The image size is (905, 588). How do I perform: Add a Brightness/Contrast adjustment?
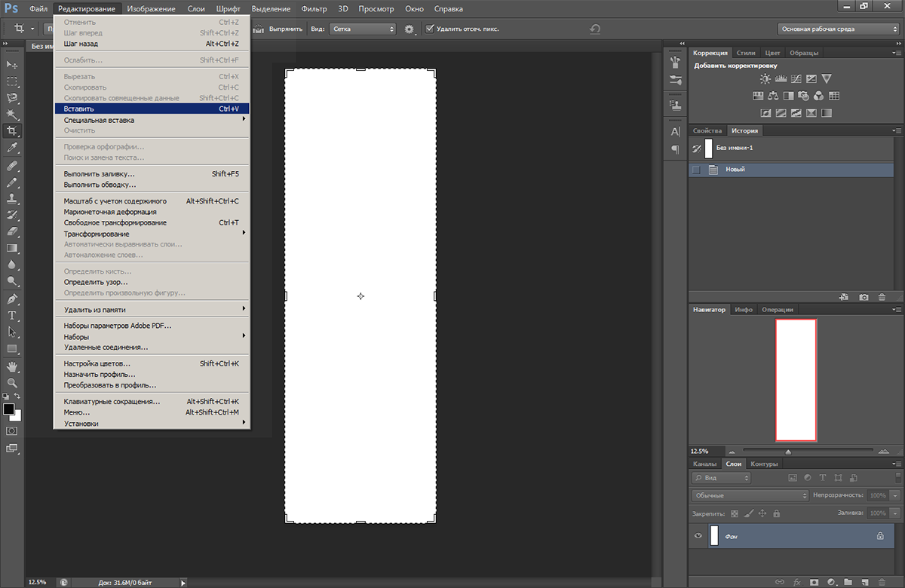pyautogui.click(x=765, y=78)
